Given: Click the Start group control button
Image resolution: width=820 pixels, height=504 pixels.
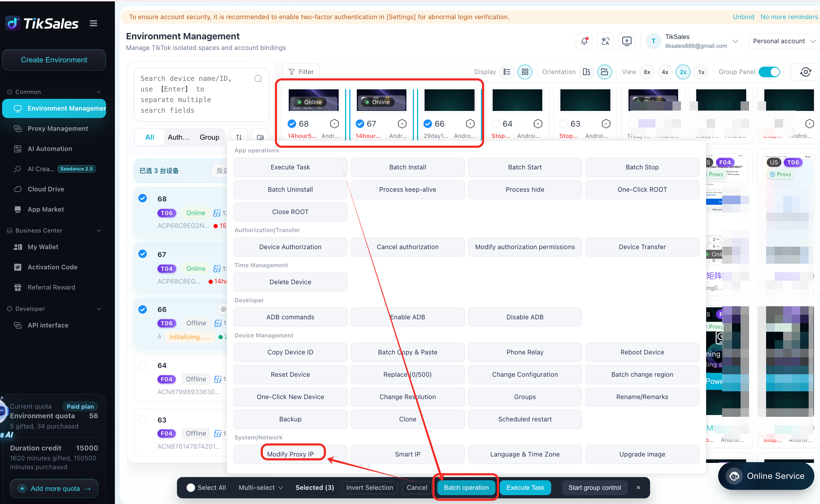Looking at the screenshot, I should (595, 488).
